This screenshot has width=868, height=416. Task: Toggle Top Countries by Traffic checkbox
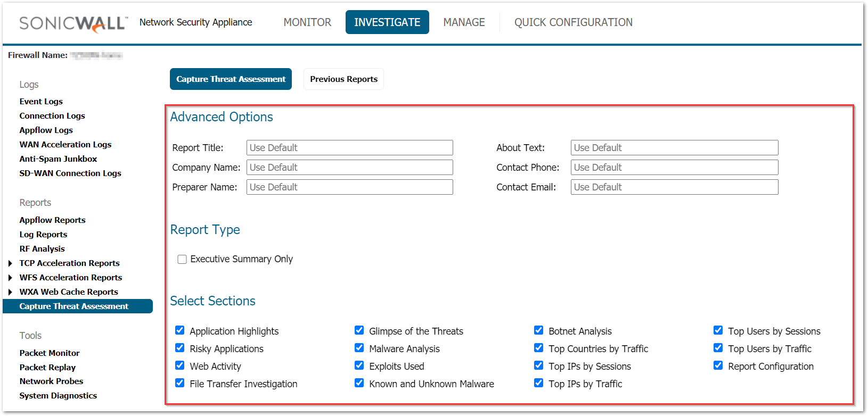tap(539, 348)
